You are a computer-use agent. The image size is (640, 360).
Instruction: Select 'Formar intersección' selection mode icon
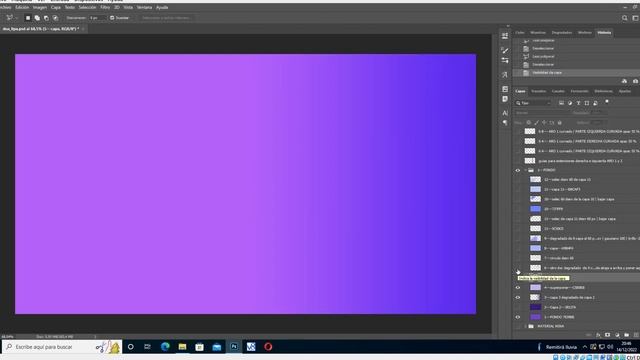[x=55, y=18]
